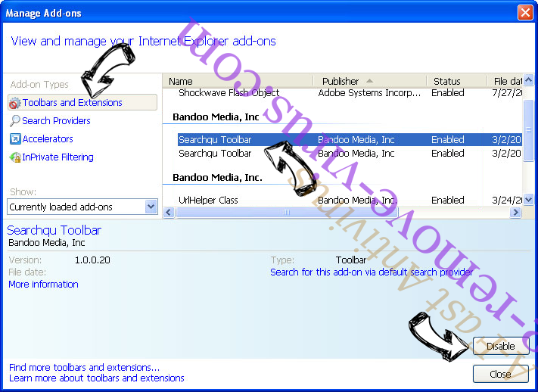Select the highlighted Searchqu Toolbar row

350,140
